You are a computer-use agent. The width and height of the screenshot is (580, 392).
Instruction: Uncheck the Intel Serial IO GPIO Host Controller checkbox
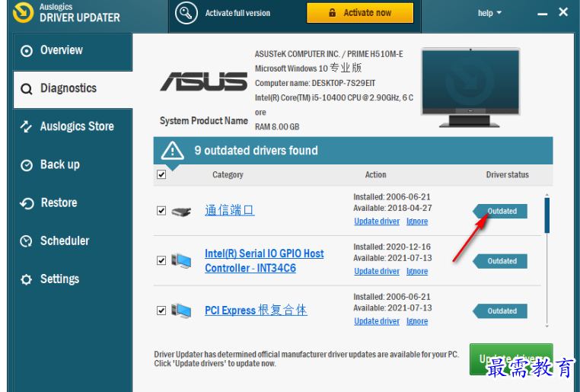tap(161, 260)
